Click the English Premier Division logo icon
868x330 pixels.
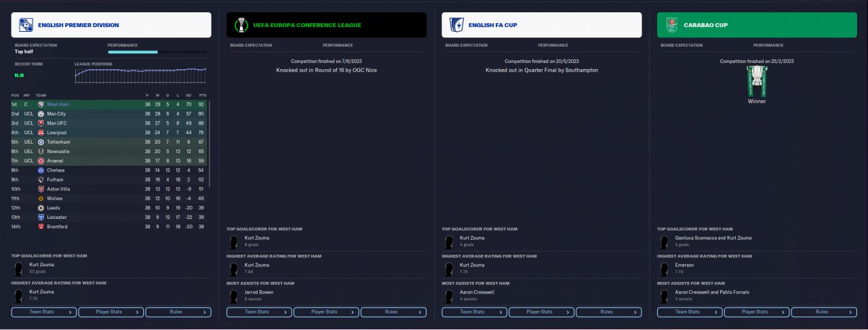pos(27,25)
